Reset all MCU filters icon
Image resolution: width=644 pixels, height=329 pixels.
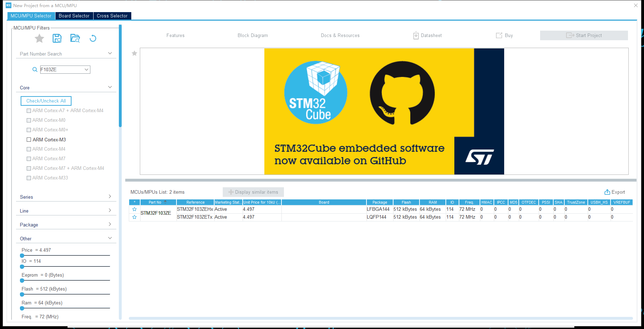(93, 38)
